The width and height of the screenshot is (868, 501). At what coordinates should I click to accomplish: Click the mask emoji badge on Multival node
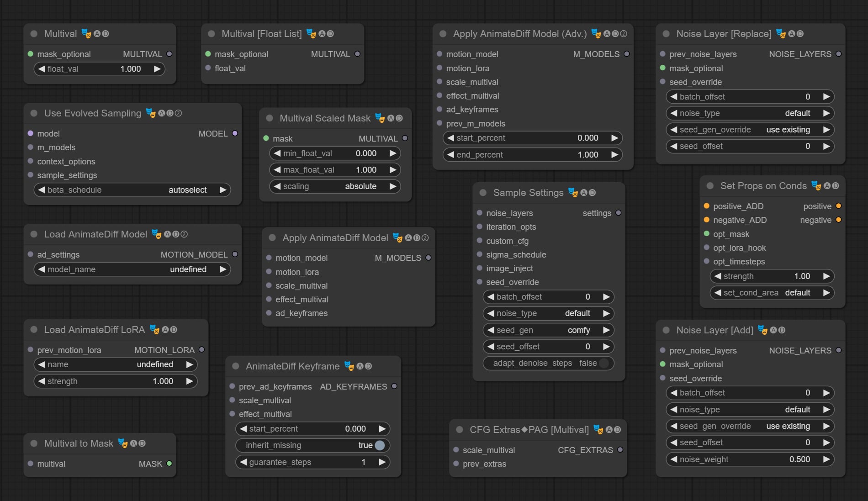(x=86, y=34)
